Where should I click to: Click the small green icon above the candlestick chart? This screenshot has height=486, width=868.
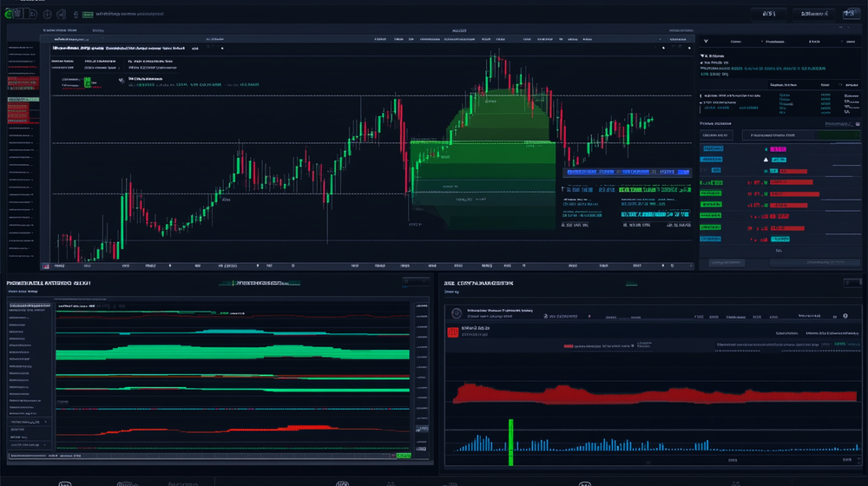point(87,82)
